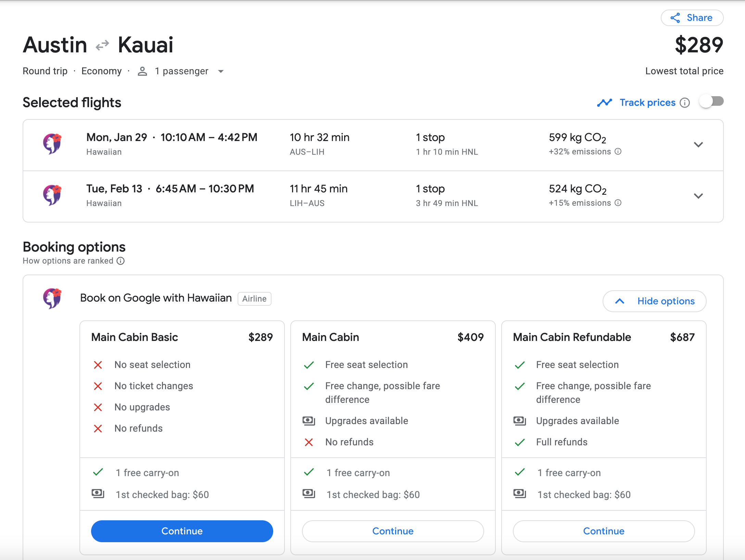Continue with Main Cabin $409
The image size is (745, 560).
[x=392, y=530]
